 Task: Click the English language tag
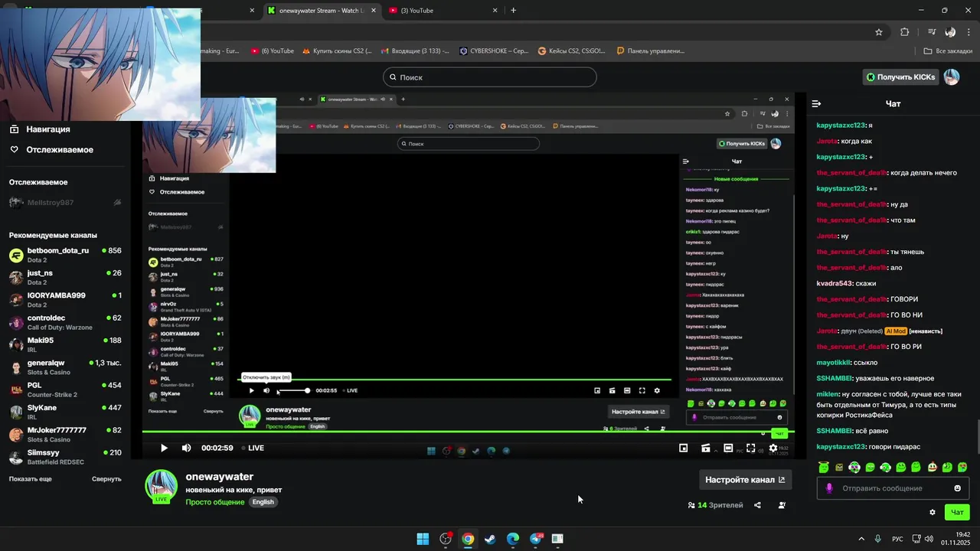pyautogui.click(x=263, y=502)
